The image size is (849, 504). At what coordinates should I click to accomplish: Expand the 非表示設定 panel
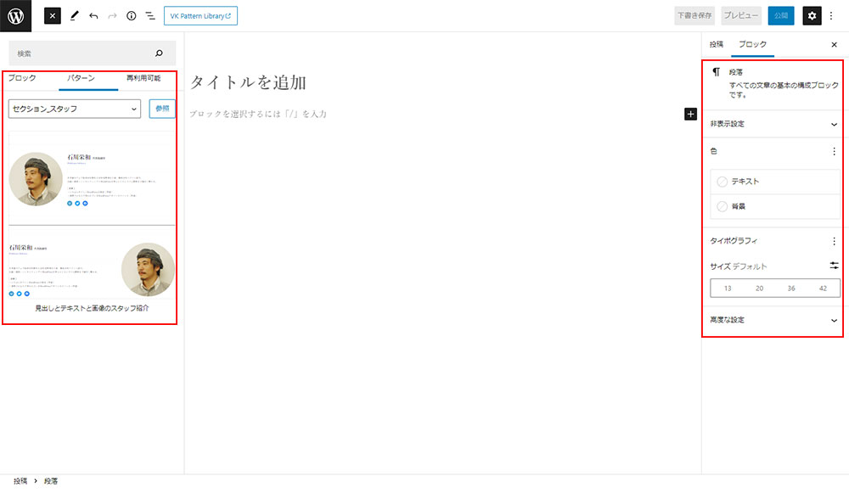tap(773, 124)
